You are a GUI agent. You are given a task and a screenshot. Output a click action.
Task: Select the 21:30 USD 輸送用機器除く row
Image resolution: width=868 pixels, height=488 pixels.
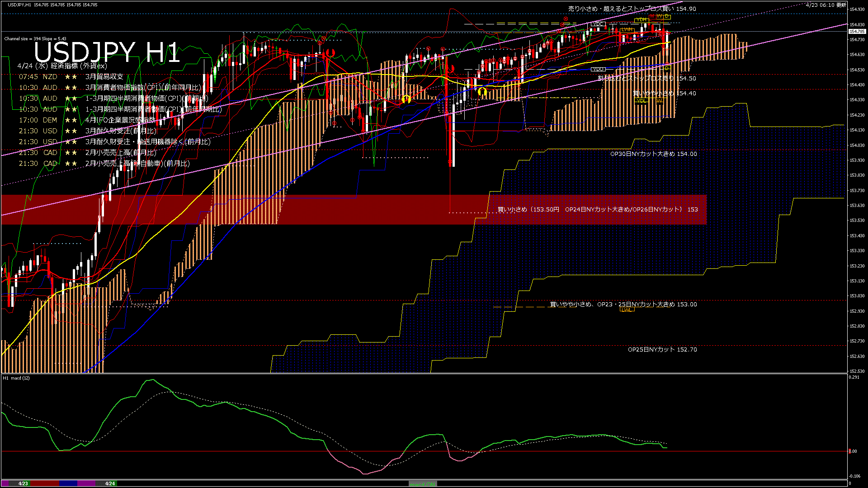click(114, 142)
